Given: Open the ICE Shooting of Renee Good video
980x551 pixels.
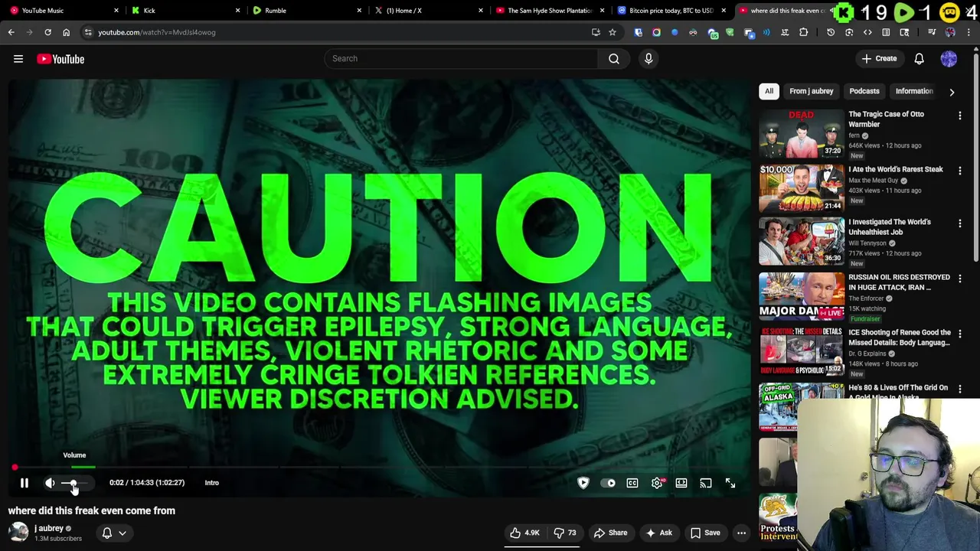Looking at the screenshot, I should click(802, 351).
